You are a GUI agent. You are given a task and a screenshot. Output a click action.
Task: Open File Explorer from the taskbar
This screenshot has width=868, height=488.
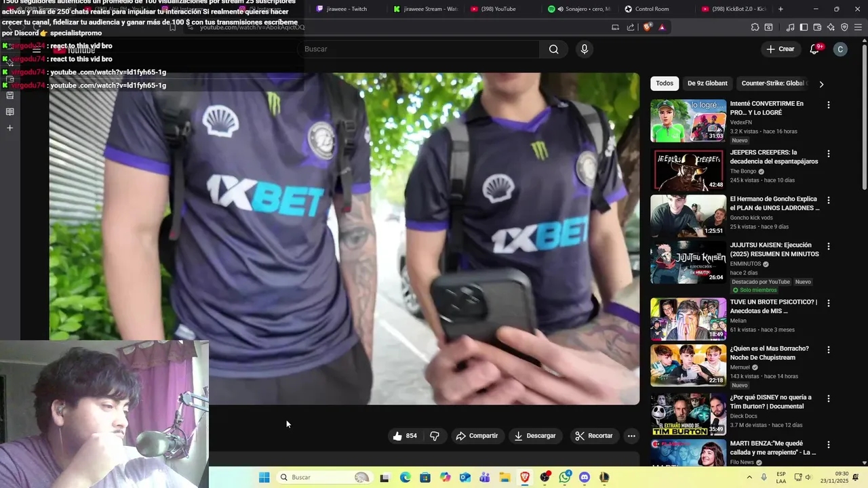(505, 477)
